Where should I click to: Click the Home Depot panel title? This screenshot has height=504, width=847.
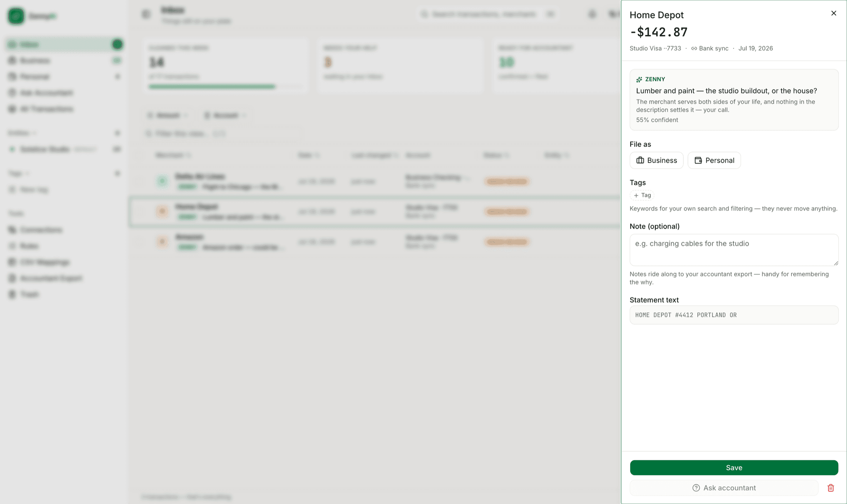coord(656,15)
